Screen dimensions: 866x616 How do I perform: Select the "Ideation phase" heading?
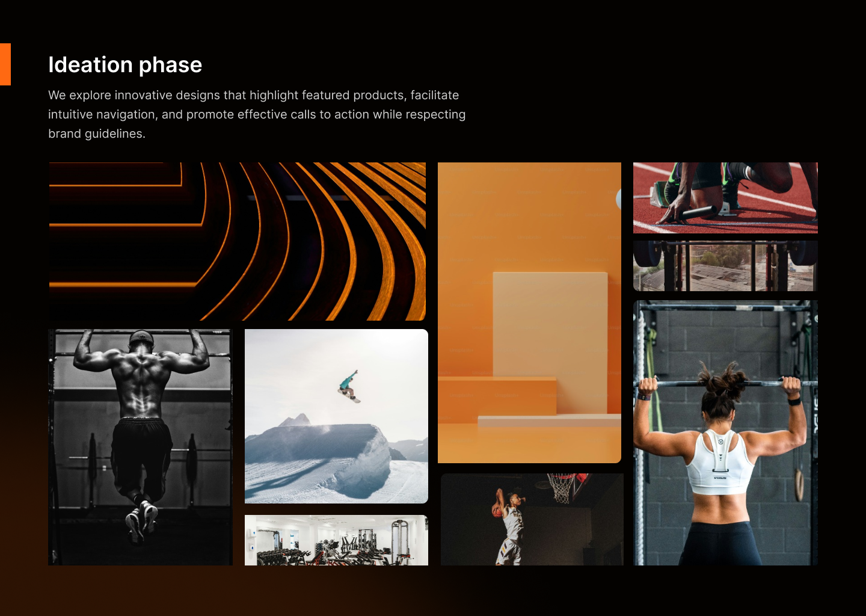(x=125, y=65)
